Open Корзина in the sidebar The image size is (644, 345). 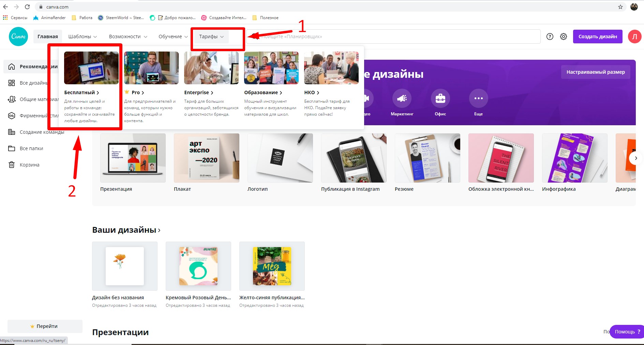click(x=24, y=165)
